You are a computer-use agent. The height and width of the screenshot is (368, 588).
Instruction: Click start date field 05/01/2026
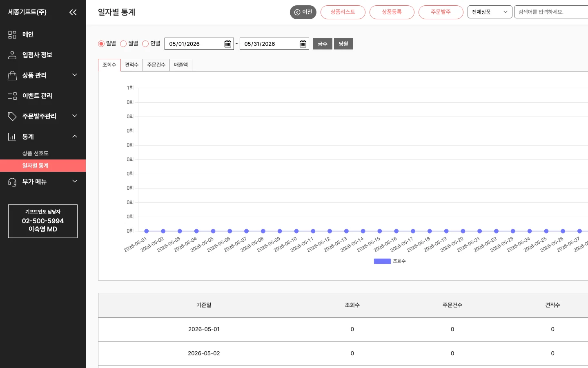click(199, 44)
